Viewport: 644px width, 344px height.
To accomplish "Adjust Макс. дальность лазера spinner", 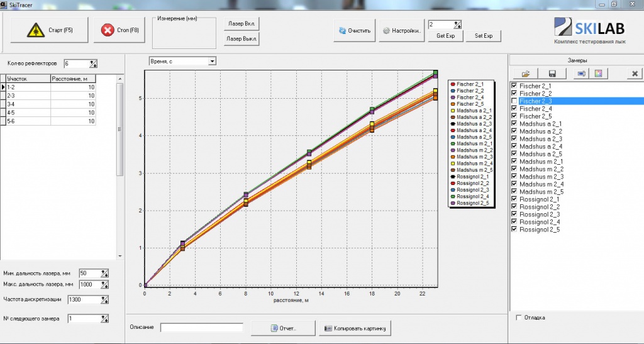I will 104,284.
